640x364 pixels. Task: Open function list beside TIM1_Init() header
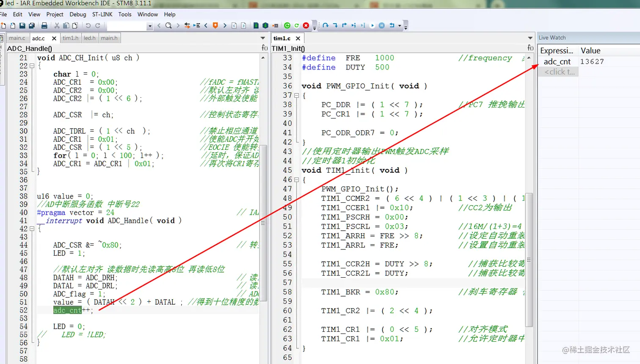pyautogui.click(x=530, y=48)
